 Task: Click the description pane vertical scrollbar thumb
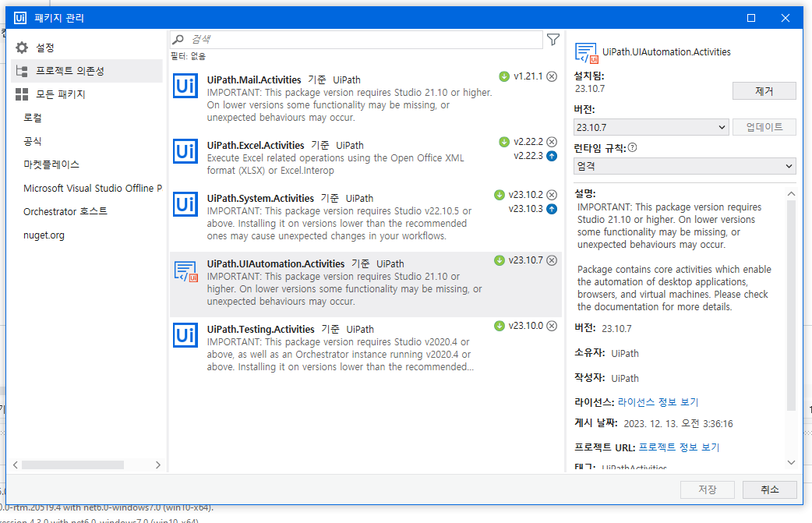coord(791,305)
